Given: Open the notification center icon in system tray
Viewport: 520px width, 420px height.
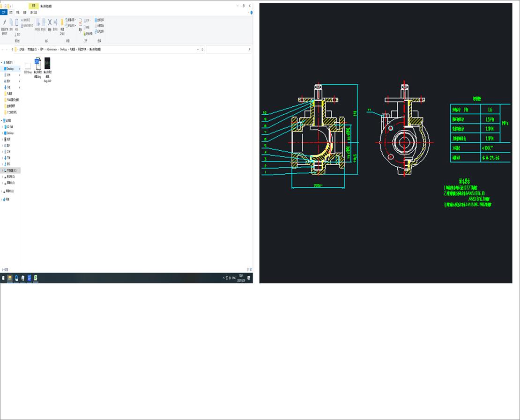Looking at the screenshot, I should [x=249, y=278].
